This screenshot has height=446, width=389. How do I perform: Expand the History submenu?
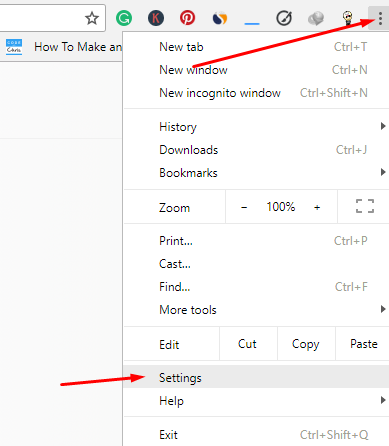(x=256, y=127)
